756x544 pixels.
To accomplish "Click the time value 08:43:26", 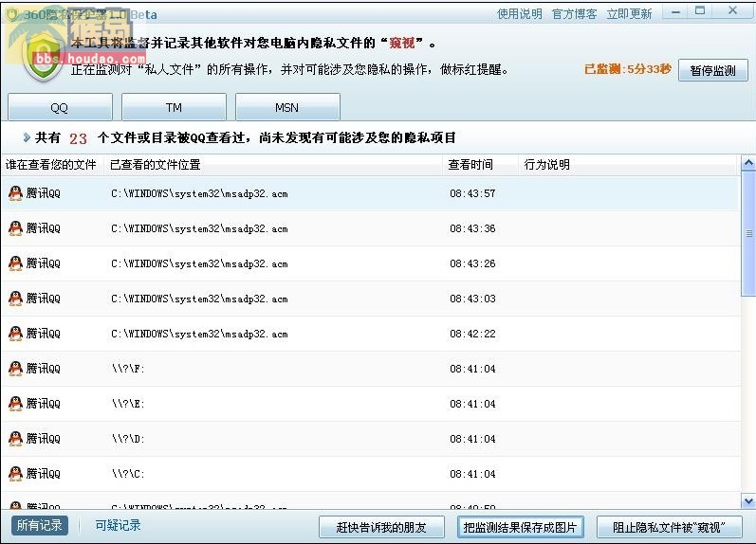I will pos(472,263).
